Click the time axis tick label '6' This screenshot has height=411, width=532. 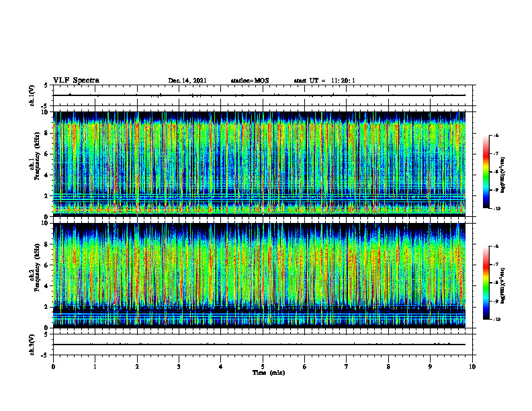(x=305, y=367)
